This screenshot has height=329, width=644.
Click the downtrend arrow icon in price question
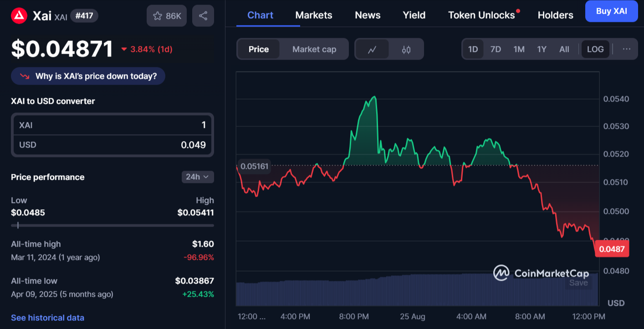(x=25, y=76)
